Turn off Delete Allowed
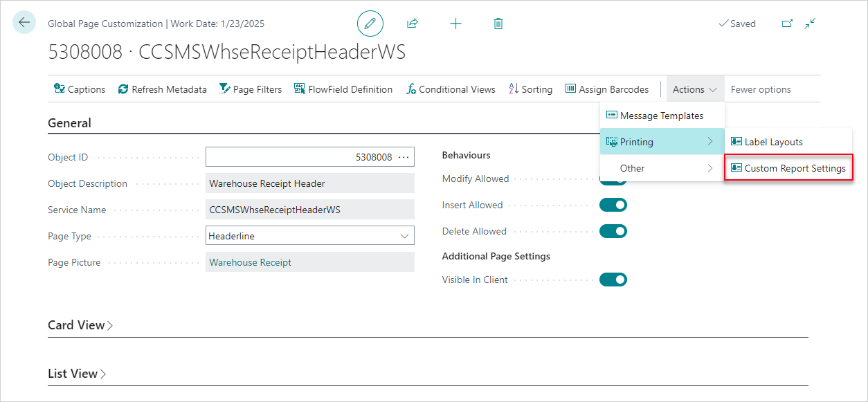The width and height of the screenshot is (868, 402). point(613,230)
